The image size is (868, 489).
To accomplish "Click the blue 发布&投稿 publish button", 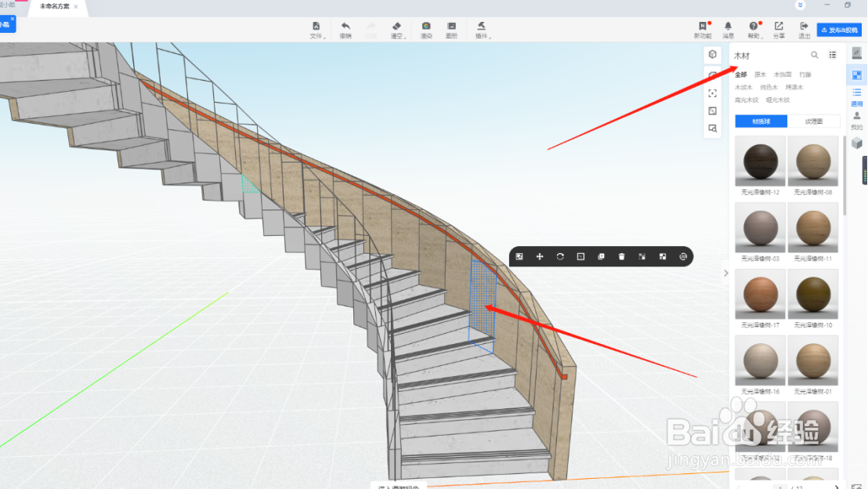I will click(x=839, y=30).
